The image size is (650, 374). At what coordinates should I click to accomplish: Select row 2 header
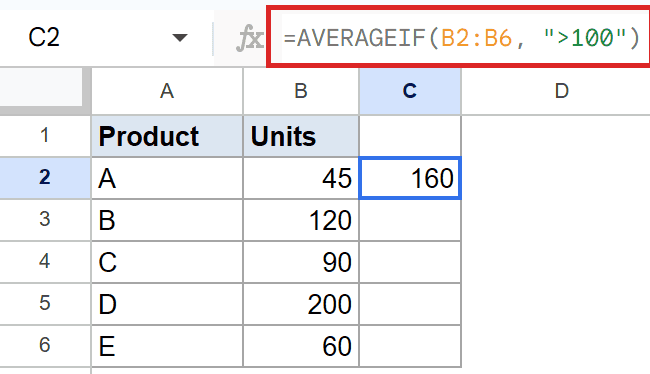point(45,177)
